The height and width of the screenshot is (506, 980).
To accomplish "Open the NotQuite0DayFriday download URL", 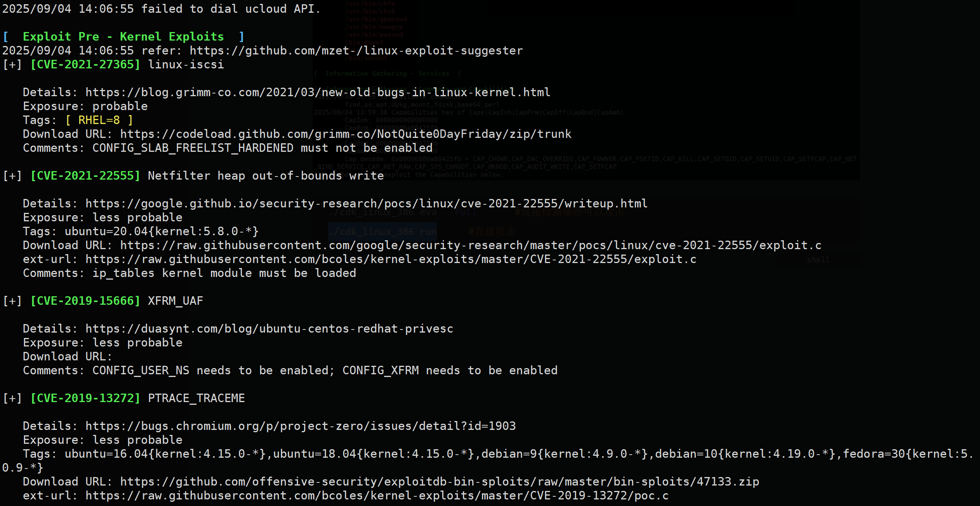I will [x=346, y=134].
